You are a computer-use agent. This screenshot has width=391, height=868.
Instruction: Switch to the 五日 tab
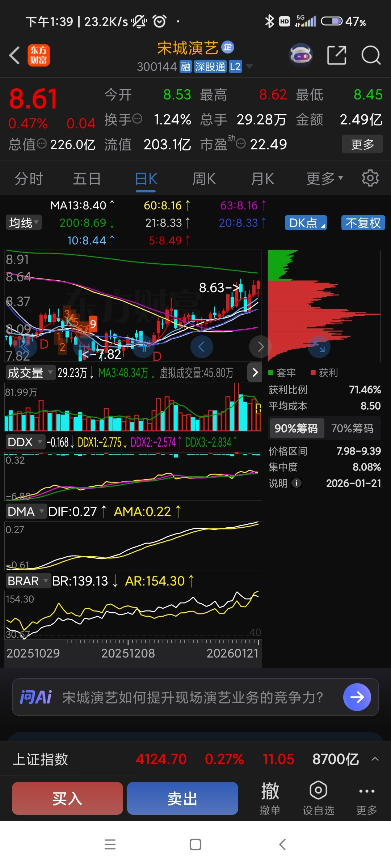click(87, 179)
